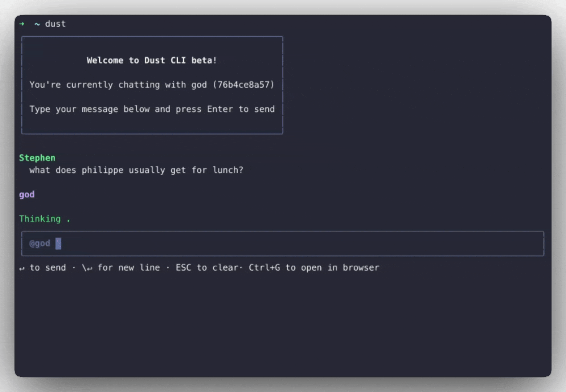566x392 pixels.
Task: Click the Stephen username label
Action: (37, 158)
